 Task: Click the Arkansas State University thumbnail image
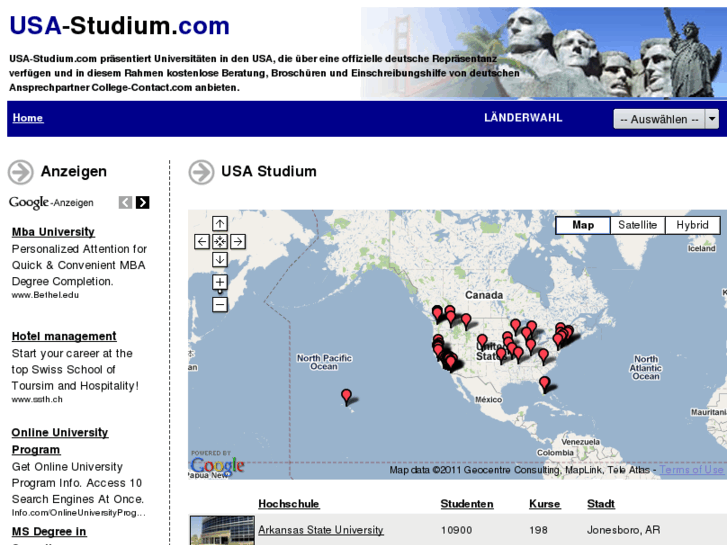click(x=223, y=530)
